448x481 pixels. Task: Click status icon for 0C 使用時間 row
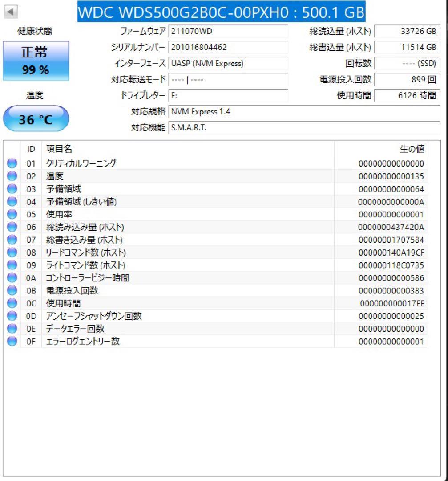12,303
